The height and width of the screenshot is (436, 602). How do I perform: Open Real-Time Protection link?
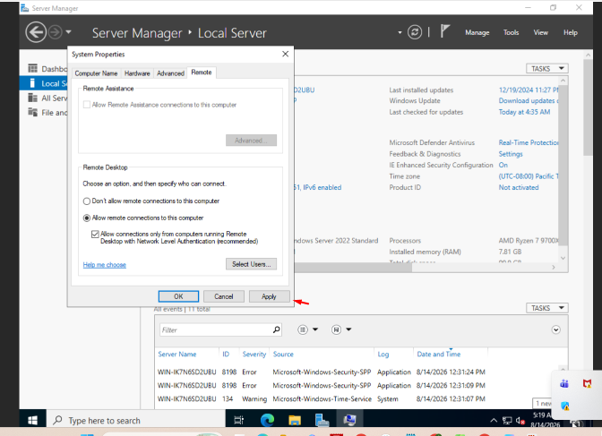point(528,142)
